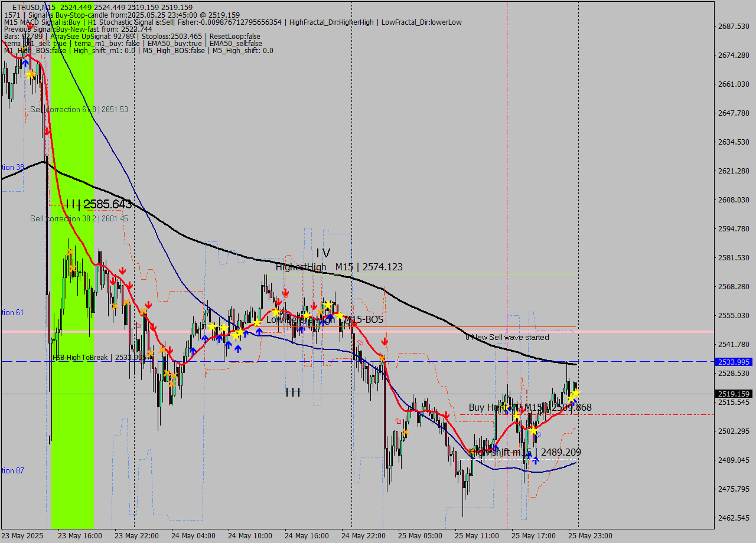Image resolution: width=756 pixels, height=543 pixels.
Task: Select the 'HighestHigh M15 | 2574.123' label
Action: (339, 267)
